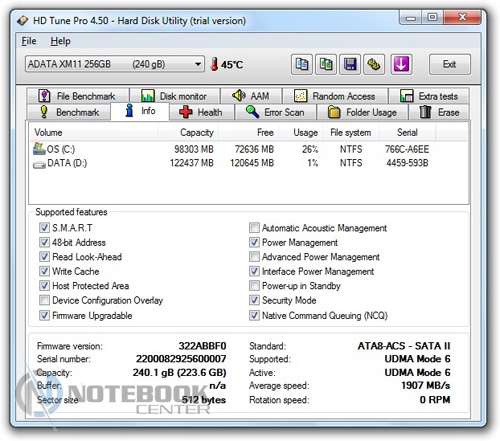Open the Error Scan tab
The width and height of the screenshot is (500, 441).
pyautogui.click(x=275, y=112)
